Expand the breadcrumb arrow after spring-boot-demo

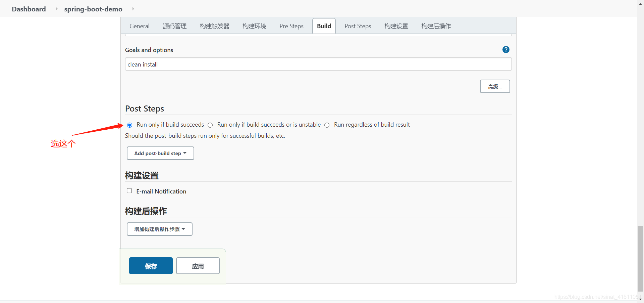coord(133,9)
